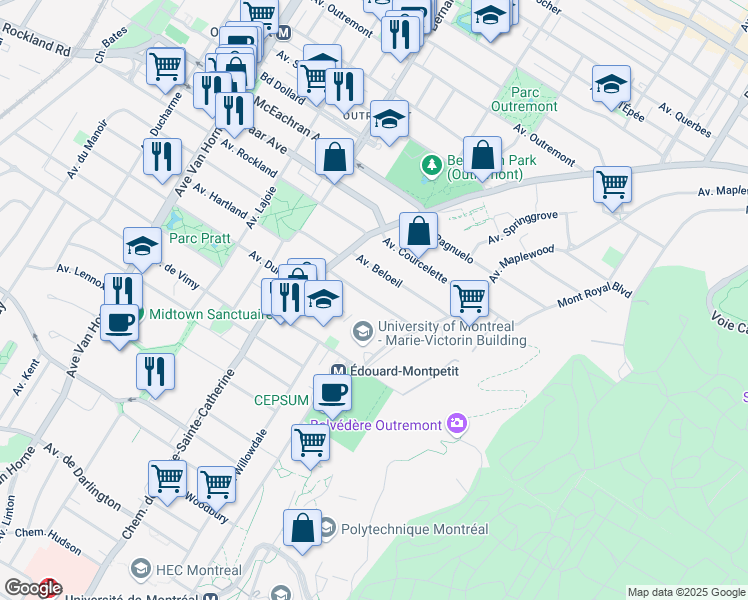The width and height of the screenshot is (748, 600).
Task: Select the restaurant marker above Av. Rockland
Action: click(234, 112)
